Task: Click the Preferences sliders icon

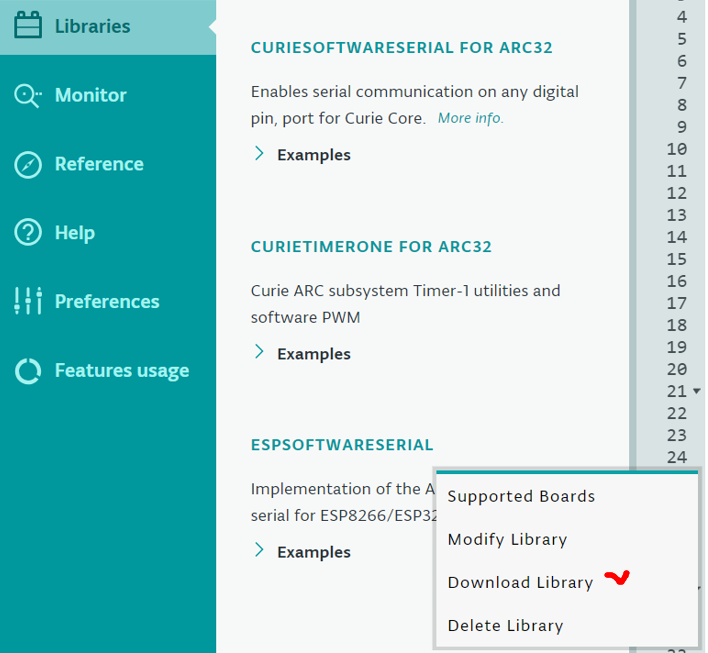Action: click(28, 301)
